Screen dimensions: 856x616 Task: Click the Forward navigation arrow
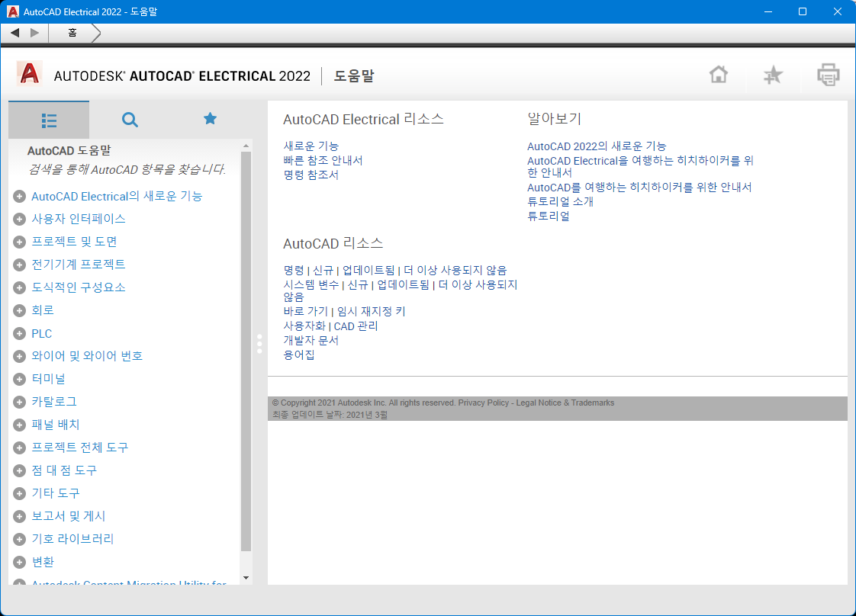34,33
